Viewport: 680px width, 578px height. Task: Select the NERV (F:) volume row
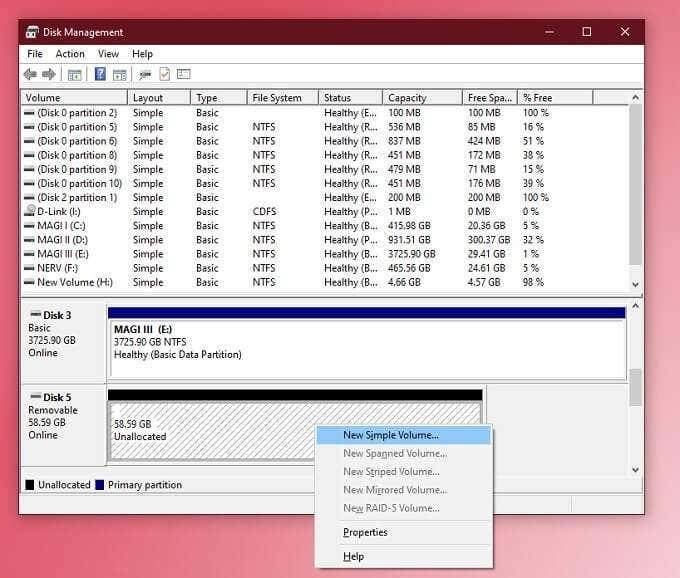pos(325,268)
